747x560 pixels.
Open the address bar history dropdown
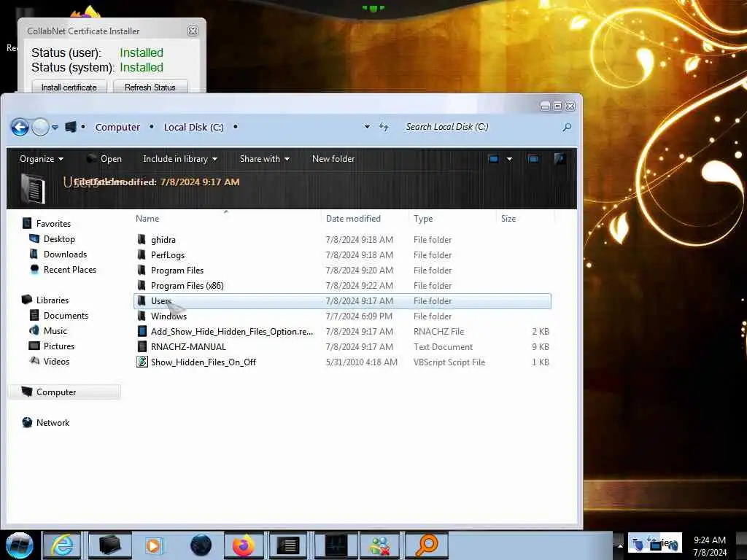[367, 127]
